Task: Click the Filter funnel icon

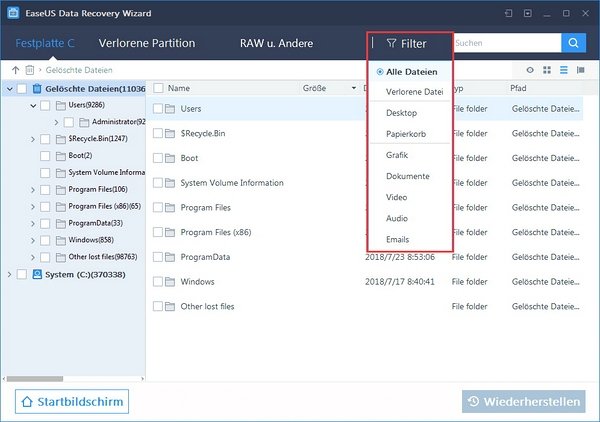Action: coord(391,43)
